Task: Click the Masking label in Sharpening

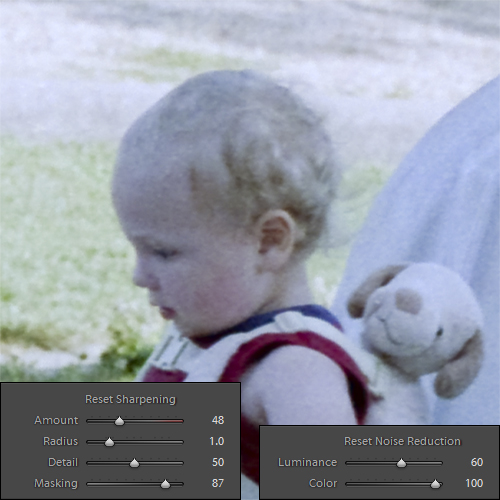Action: coord(56,483)
